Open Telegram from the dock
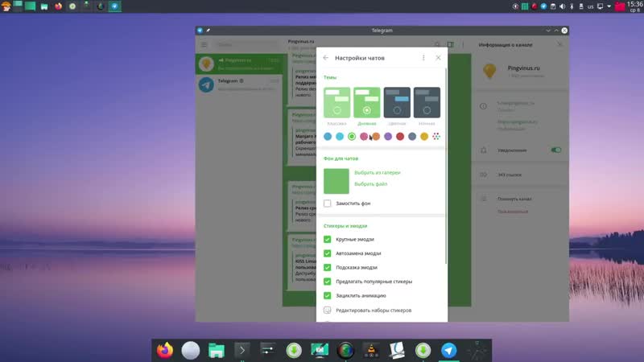644x362 pixels. [x=449, y=351]
